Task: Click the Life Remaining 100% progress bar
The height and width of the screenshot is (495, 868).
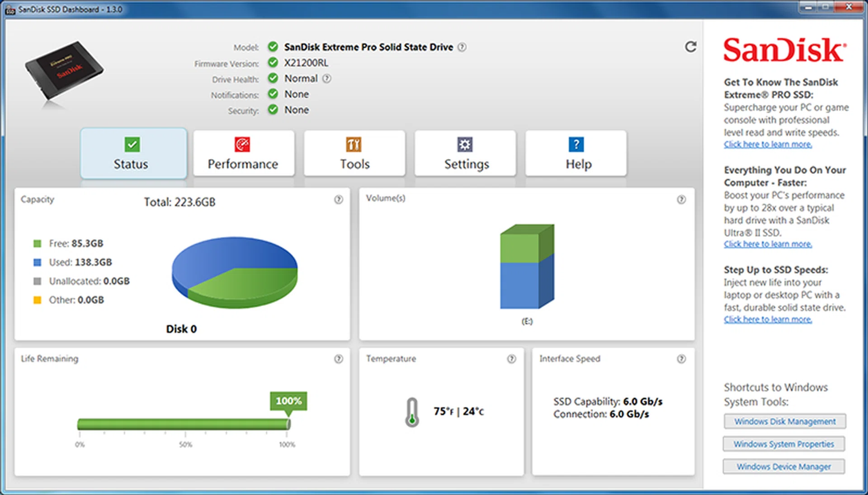Action: coord(184,424)
